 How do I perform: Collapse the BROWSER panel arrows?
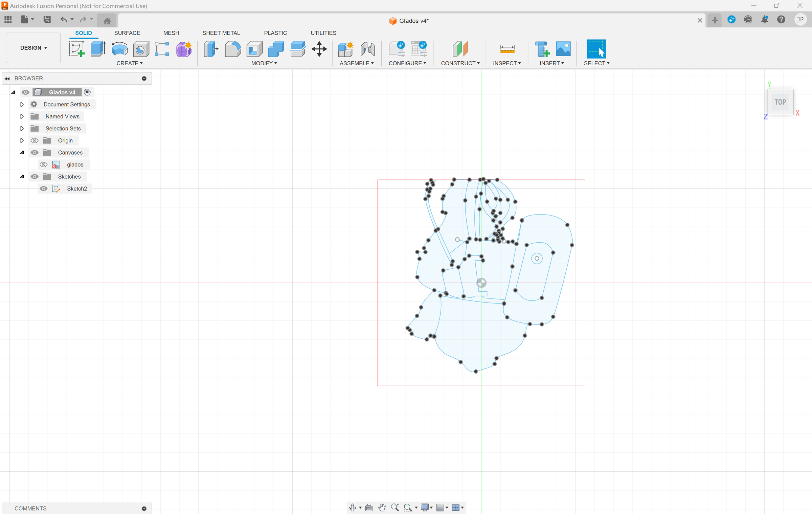[7, 79]
